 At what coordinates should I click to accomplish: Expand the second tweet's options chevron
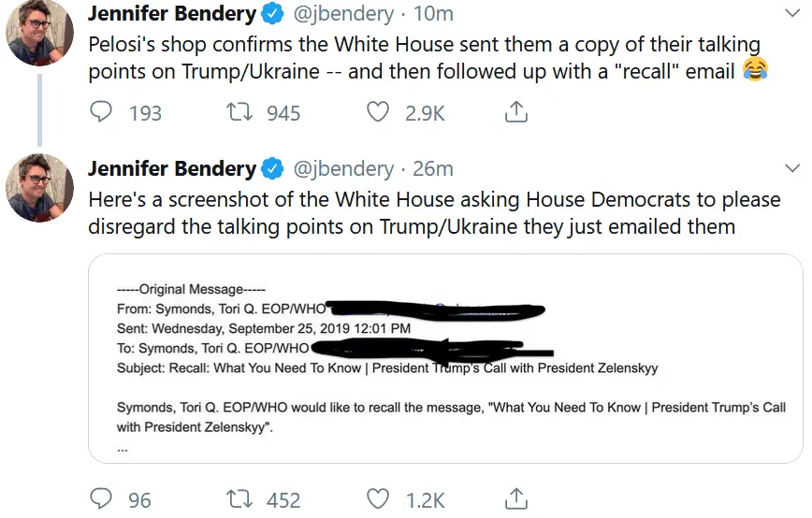click(791, 166)
